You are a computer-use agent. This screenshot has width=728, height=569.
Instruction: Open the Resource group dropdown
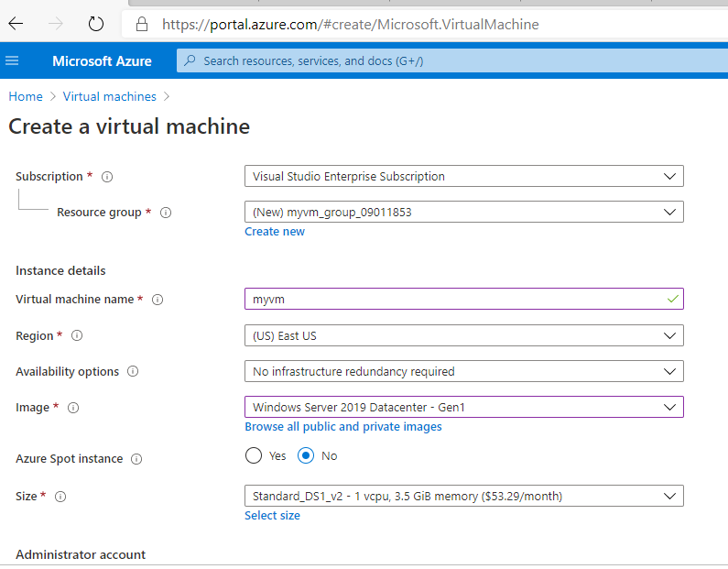click(464, 212)
